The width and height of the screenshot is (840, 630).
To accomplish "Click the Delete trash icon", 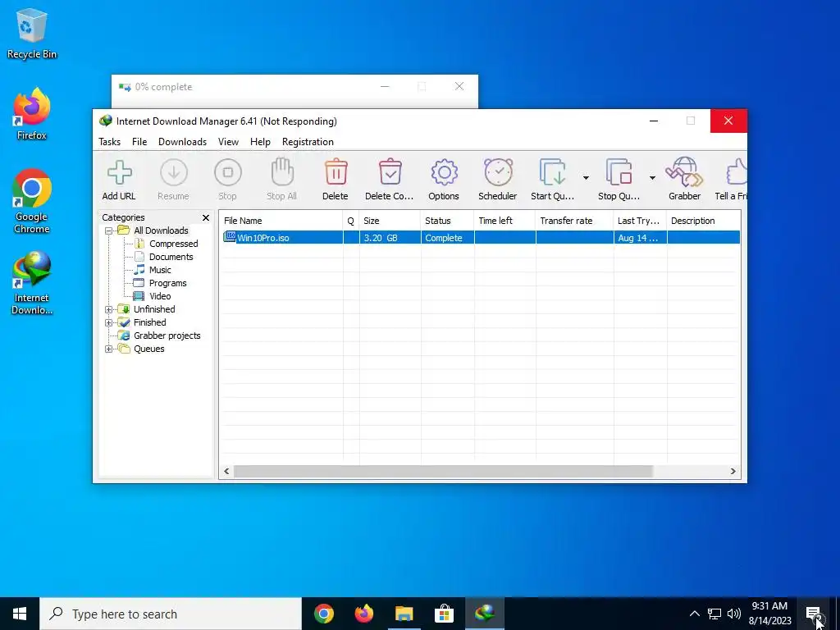I will click(336, 172).
